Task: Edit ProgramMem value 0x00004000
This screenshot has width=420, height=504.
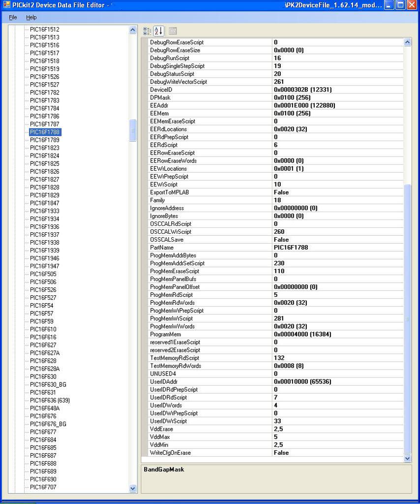Action: [x=338, y=334]
